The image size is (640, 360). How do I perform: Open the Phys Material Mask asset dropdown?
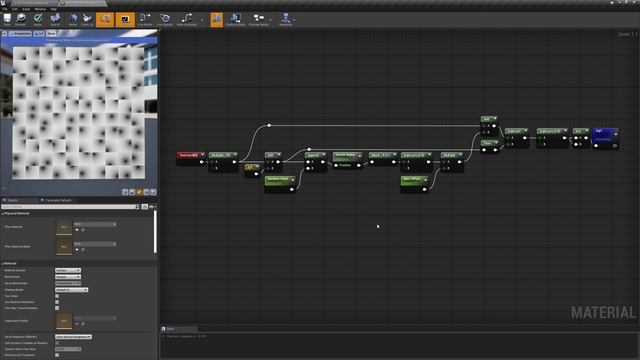click(x=95, y=244)
